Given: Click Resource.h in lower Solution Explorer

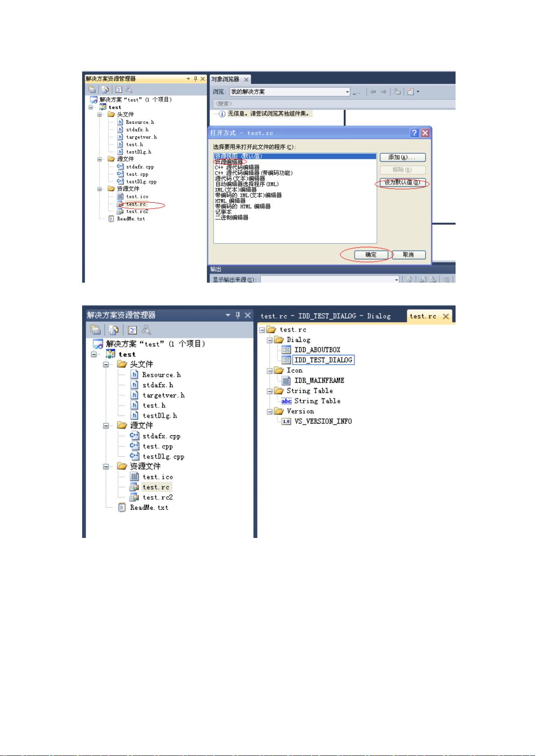Looking at the screenshot, I should click(162, 375).
